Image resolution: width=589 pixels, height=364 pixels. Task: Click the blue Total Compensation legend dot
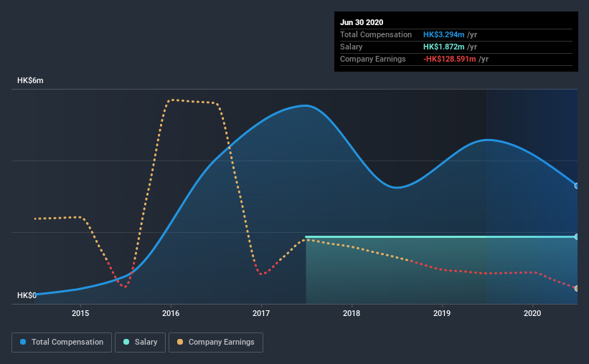(x=23, y=342)
